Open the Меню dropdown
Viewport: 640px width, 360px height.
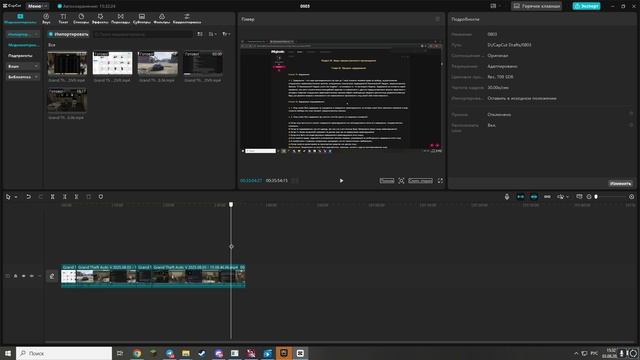coord(37,6)
